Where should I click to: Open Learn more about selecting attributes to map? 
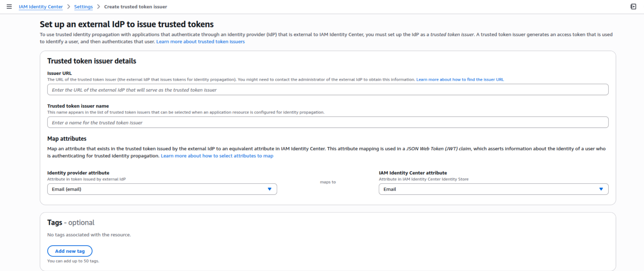[x=217, y=156]
